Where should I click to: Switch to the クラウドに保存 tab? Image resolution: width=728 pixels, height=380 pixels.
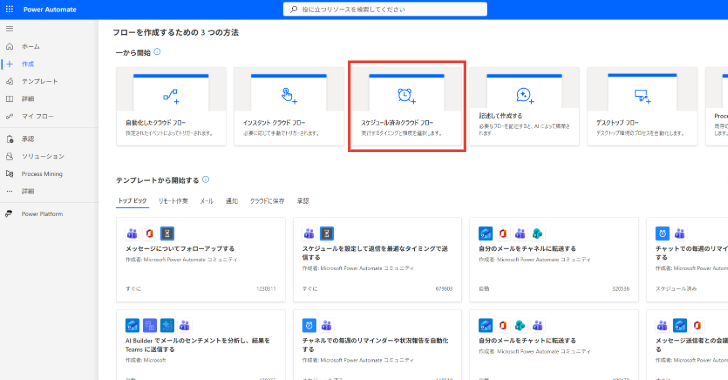coord(267,201)
